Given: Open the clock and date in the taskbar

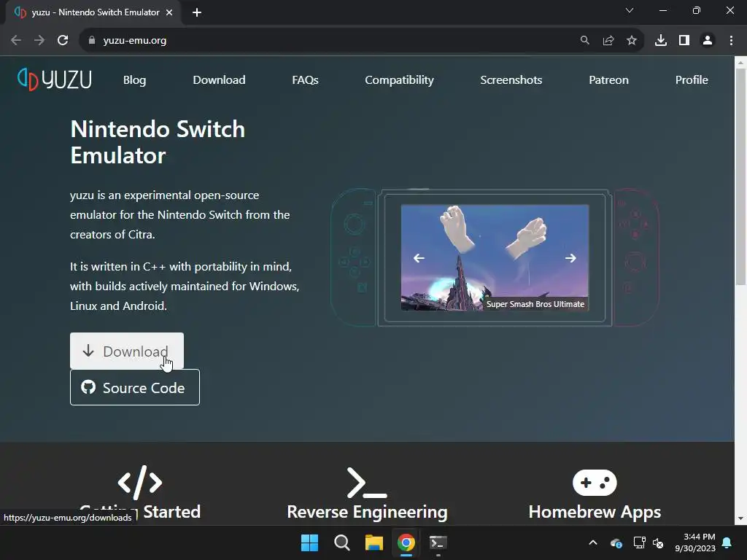Looking at the screenshot, I should [x=695, y=542].
